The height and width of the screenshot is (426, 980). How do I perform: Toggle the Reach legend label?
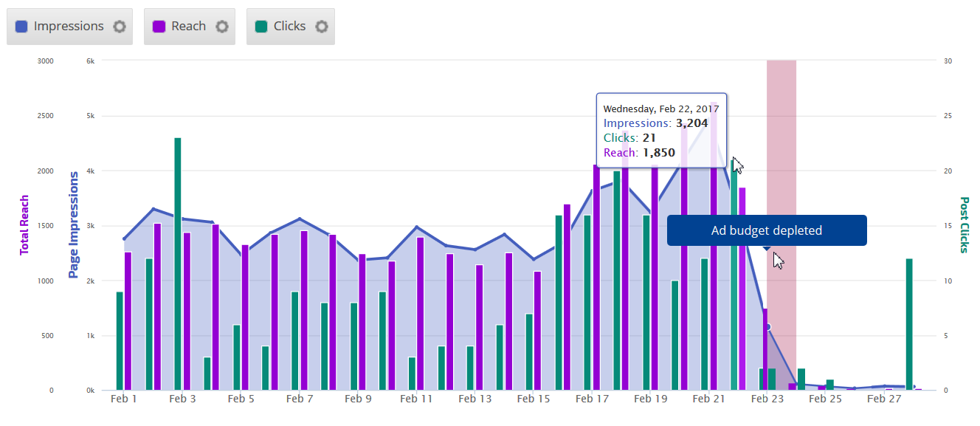[188, 27]
